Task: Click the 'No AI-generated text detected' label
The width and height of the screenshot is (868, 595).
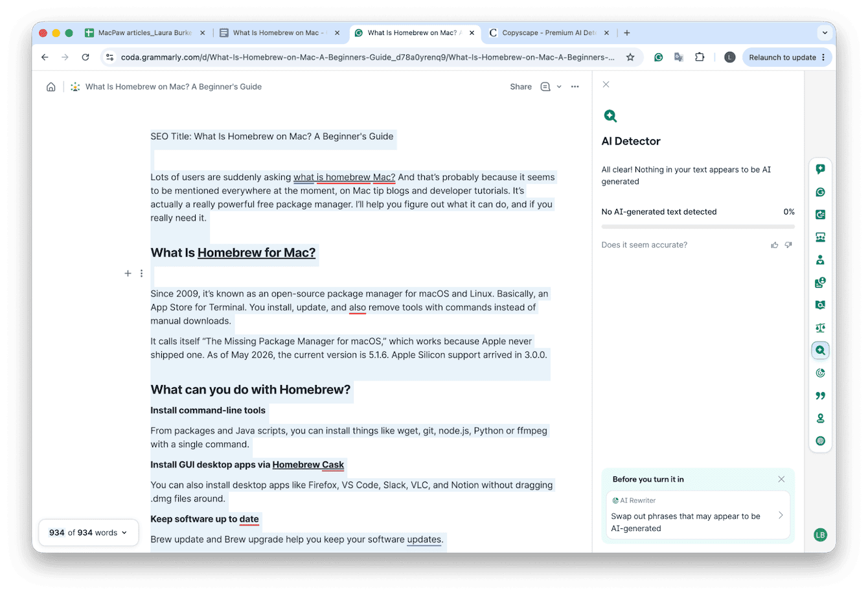Action: point(659,212)
